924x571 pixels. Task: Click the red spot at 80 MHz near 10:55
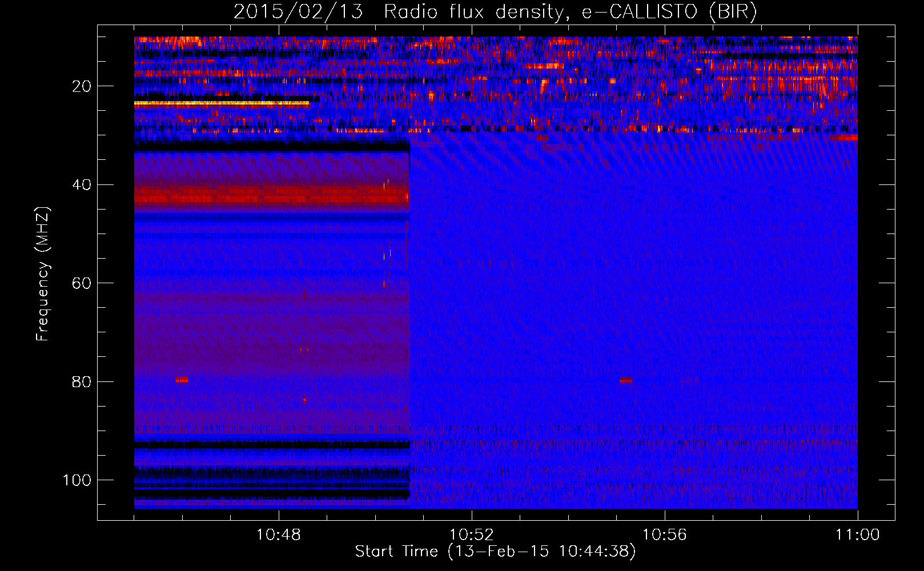pos(626,380)
